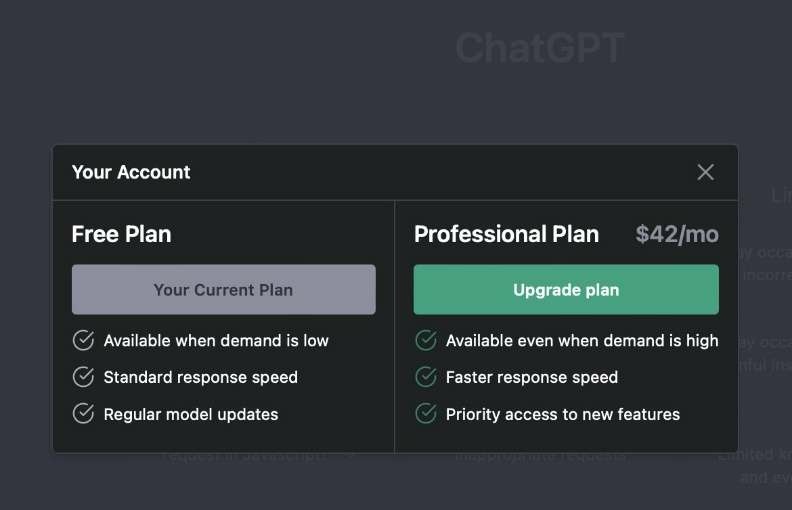Select the Free Plan heading
792x510 pixels.
pos(121,234)
